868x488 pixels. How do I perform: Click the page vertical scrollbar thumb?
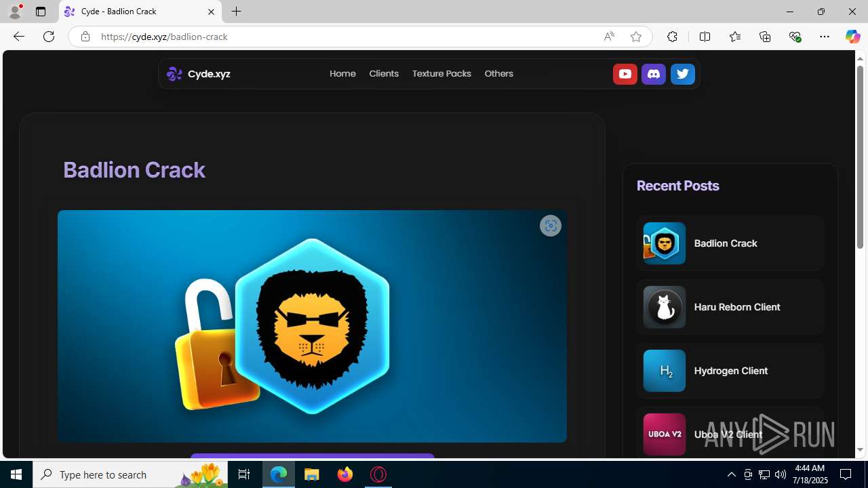click(860, 157)
